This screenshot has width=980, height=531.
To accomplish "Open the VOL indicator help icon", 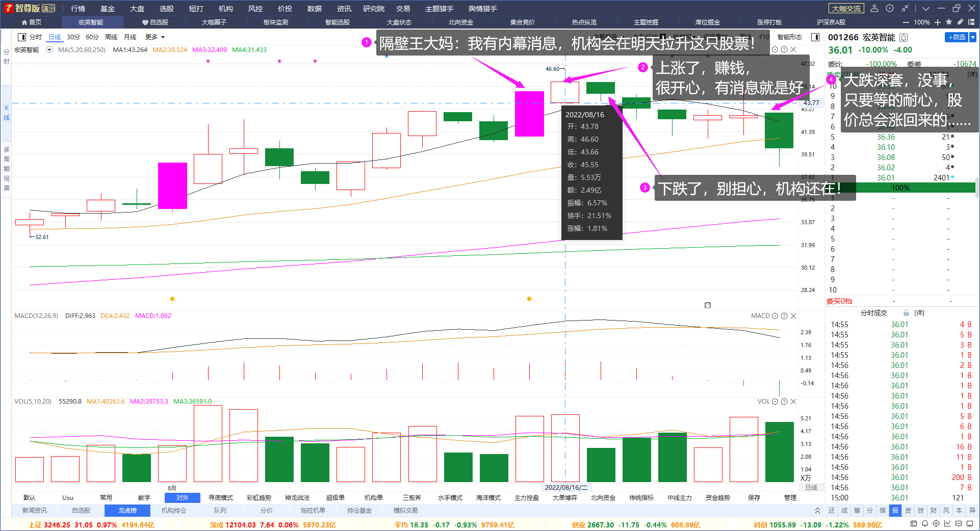I will 784,402.
